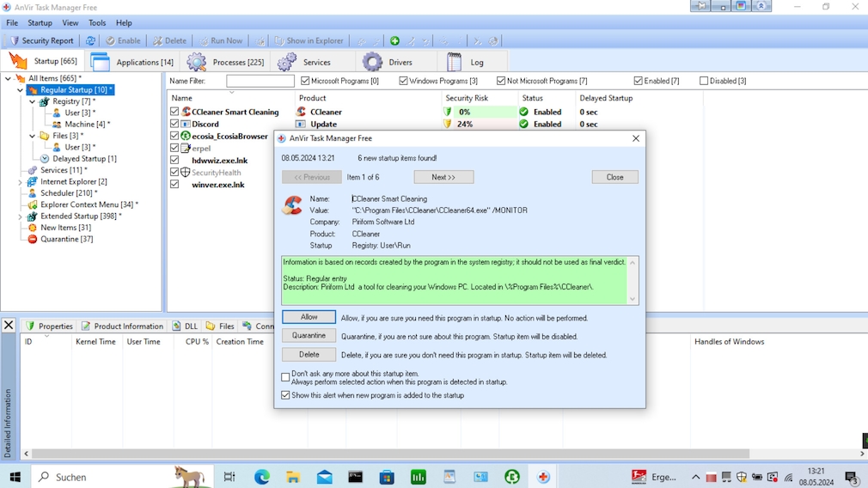
Task: Click the Discord 24% security risk bar
Action: [x=480, y=124]
